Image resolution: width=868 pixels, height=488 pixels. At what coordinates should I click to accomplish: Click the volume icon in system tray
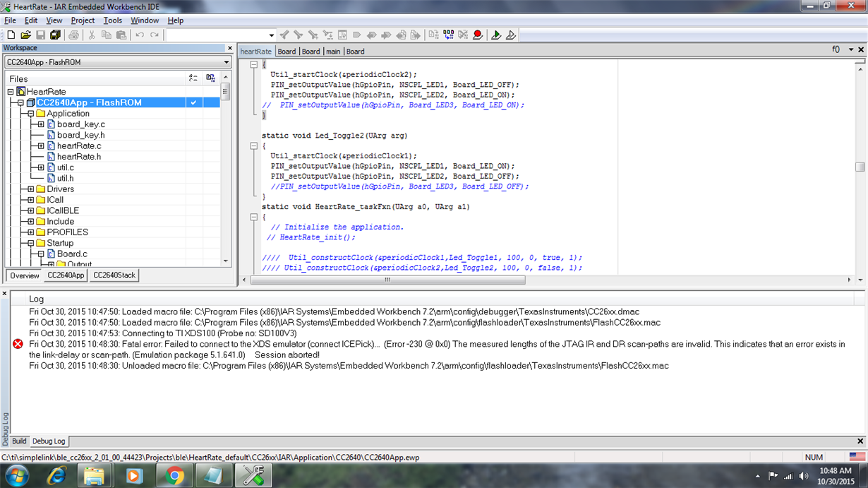point(804,476)
